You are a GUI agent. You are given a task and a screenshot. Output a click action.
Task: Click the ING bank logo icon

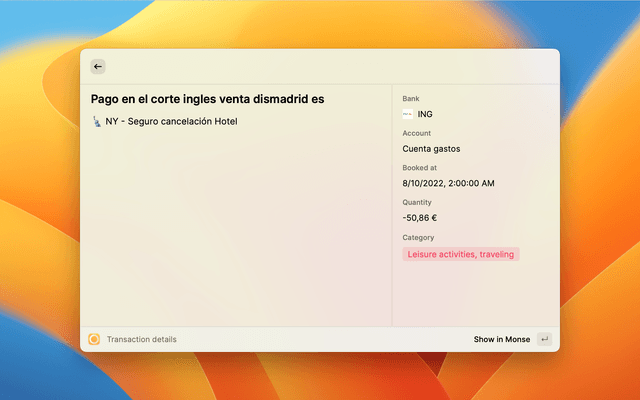pos(408,114)
